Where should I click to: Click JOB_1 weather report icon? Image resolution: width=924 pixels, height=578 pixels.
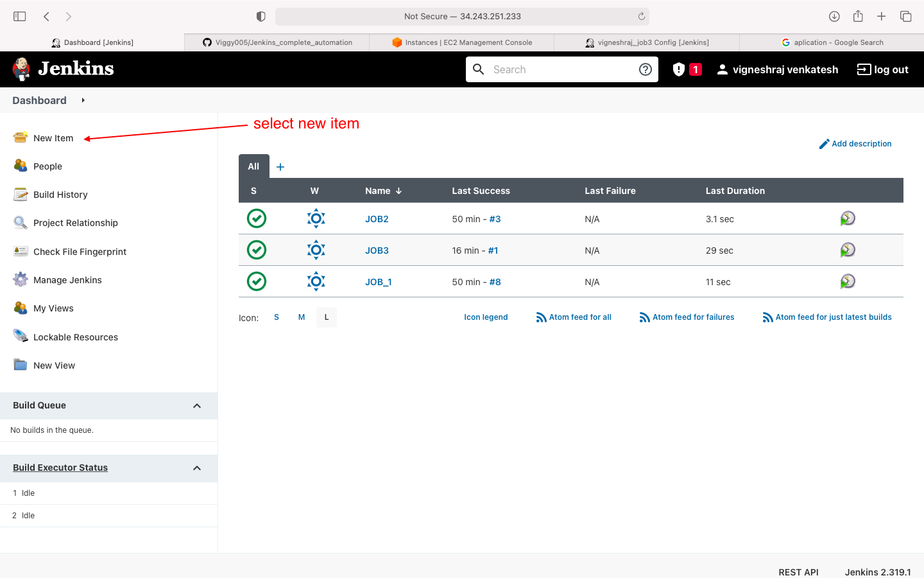point(316,281)
